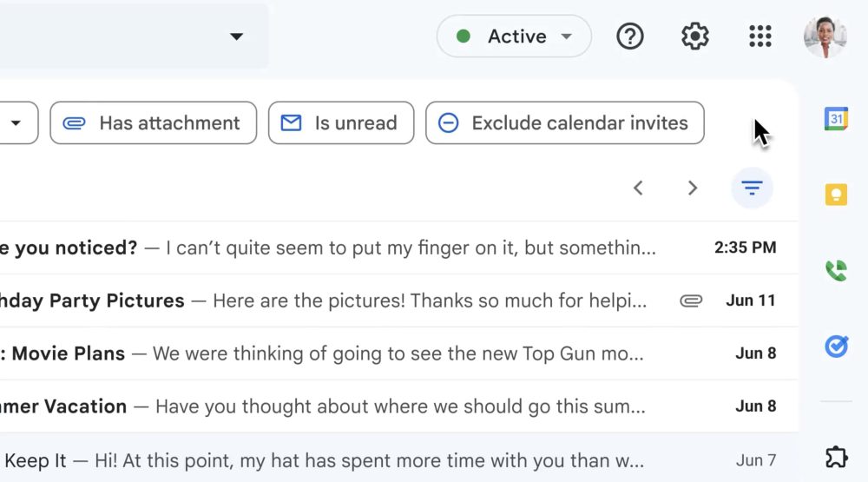Viewport: 868px width, 482px height.
Task: Toggle the Has attachment filter chip
Action: [x=154, y=123]
